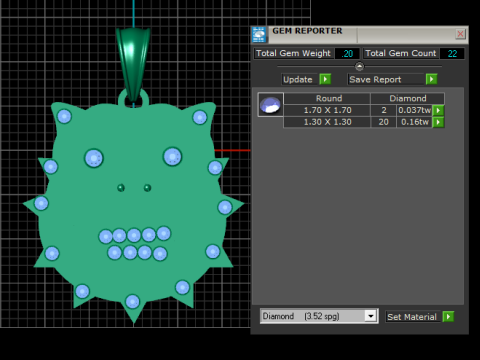The height and width of the screenshot is (360, 480).
Task: Click the green arrow beside Save Report
Action: coord(432,79)
